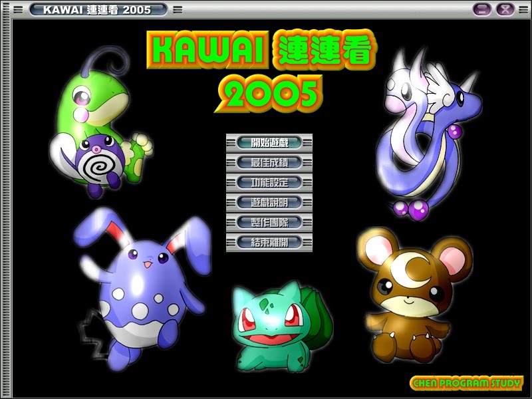Close the window with the X button

point(505,9)
